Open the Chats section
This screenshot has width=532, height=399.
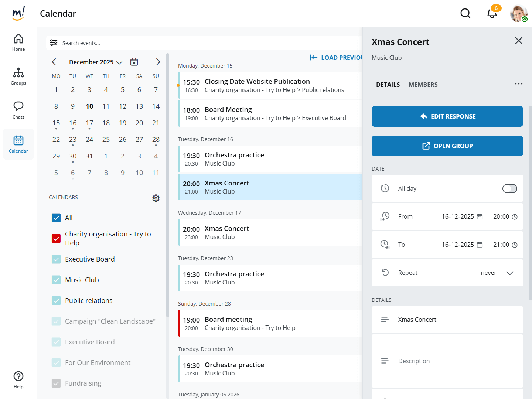point(18,110)
